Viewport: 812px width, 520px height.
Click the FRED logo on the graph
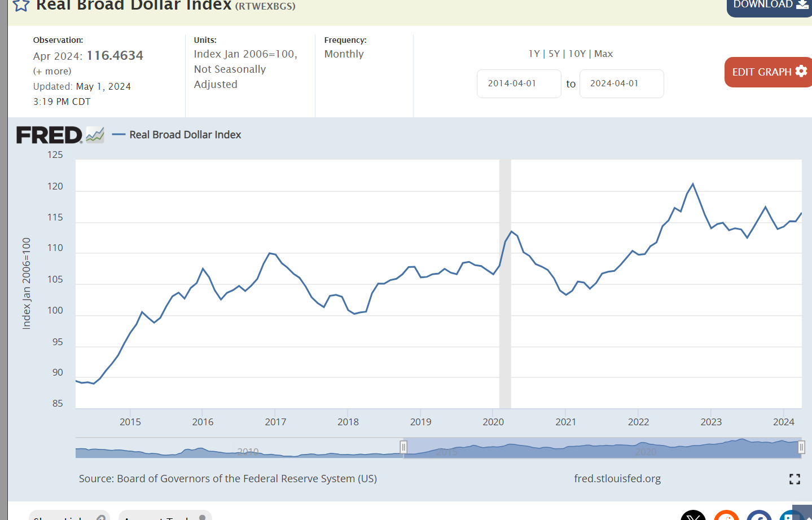pyautogui.click(x=50, y=135)
